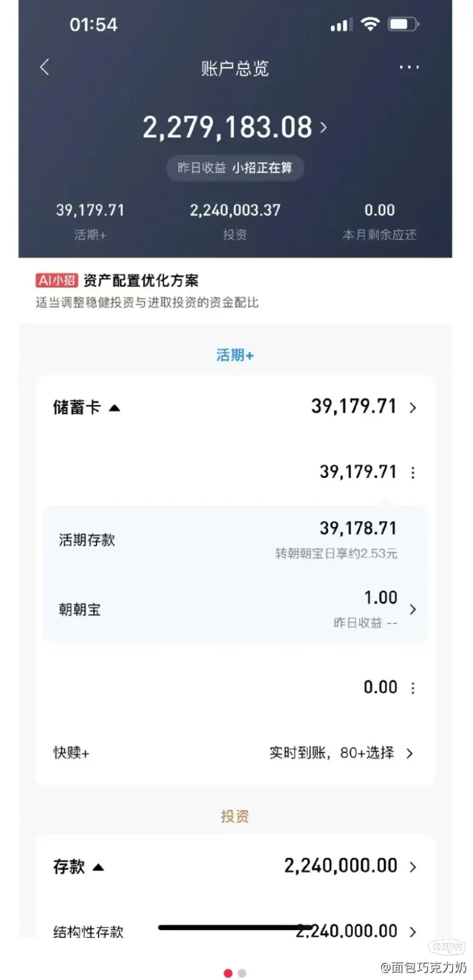Screen dimensions: 473x980
Task: Tap the back arrow to leave 账户总览
Action: (44, 67)
